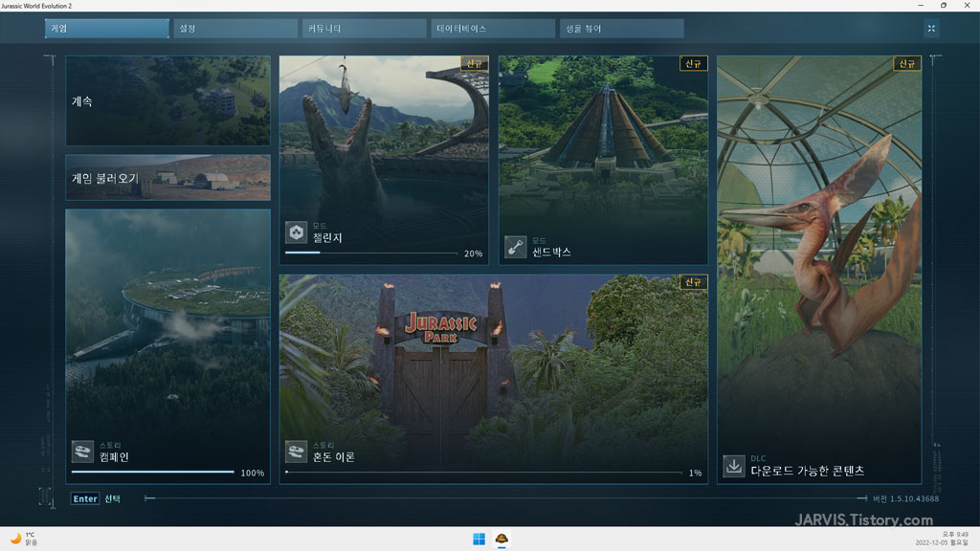The height and width of the screenshot is (551, 980).
Task: Click the 챌린지 20% progress bar
Action: (371, 253)
